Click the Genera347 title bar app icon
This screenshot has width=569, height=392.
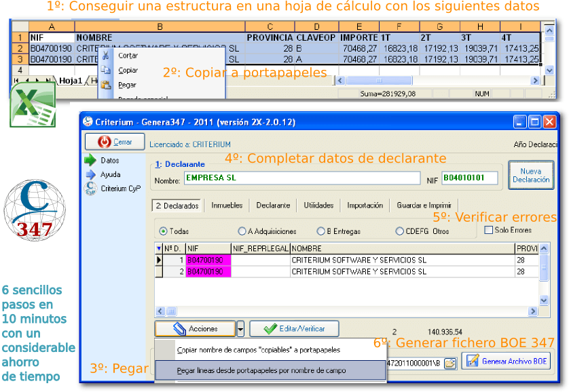(88, 121)
